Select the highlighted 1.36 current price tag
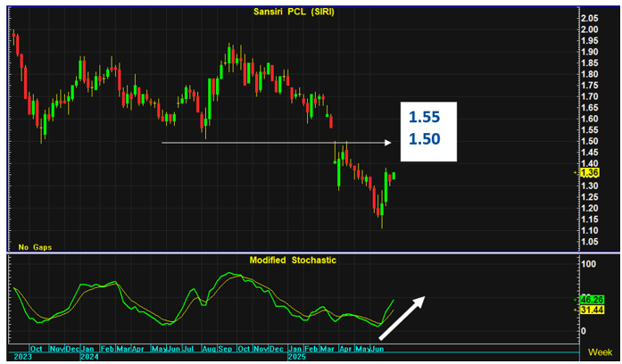Screen dimensions: 622x364 pyautogui.click(x=590, y=172)
